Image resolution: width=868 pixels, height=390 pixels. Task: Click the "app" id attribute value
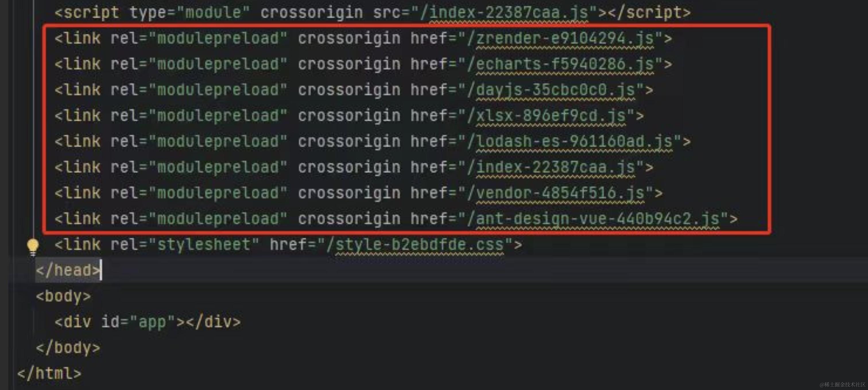point(152,322)
